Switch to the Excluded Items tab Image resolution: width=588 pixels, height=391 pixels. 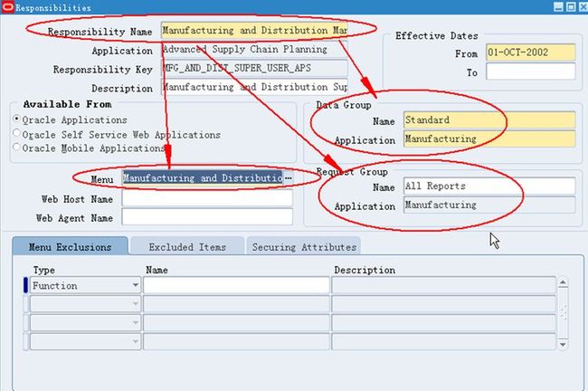[187, 247]
